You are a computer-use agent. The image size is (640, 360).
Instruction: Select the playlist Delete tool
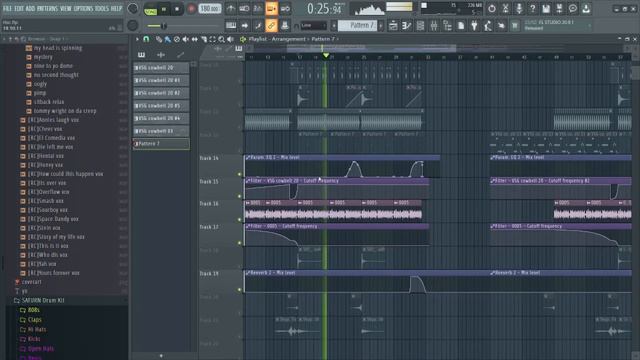point(177,39)
